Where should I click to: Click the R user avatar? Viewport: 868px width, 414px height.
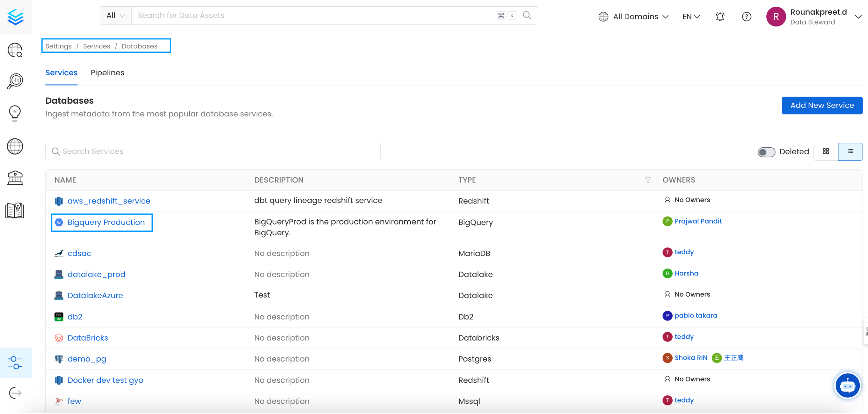pyautogui.click(x=776, y=17)
